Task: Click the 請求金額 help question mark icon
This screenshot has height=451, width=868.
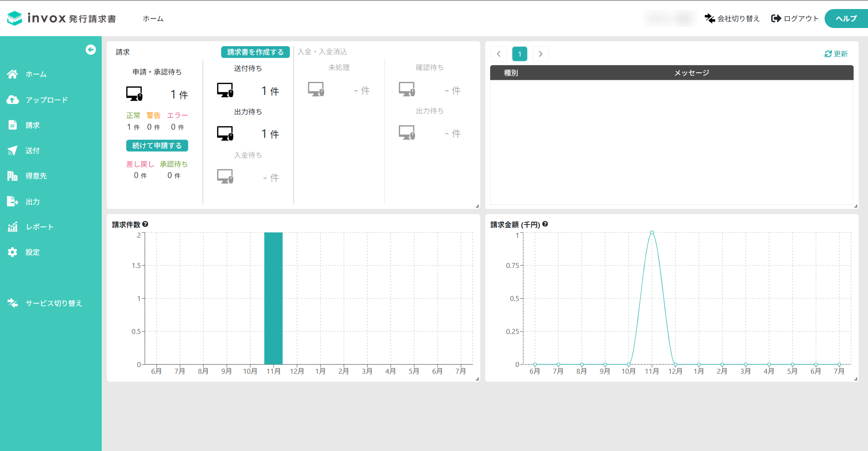Action: [x=545, y=224]
